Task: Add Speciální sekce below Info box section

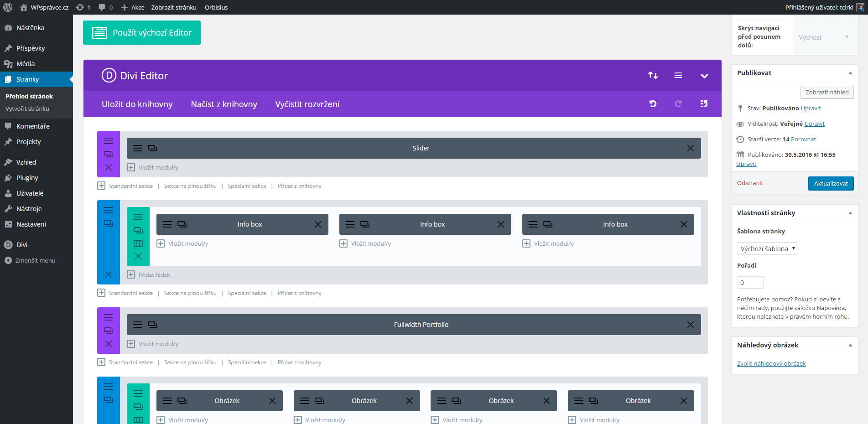Action: click(247, 293)
